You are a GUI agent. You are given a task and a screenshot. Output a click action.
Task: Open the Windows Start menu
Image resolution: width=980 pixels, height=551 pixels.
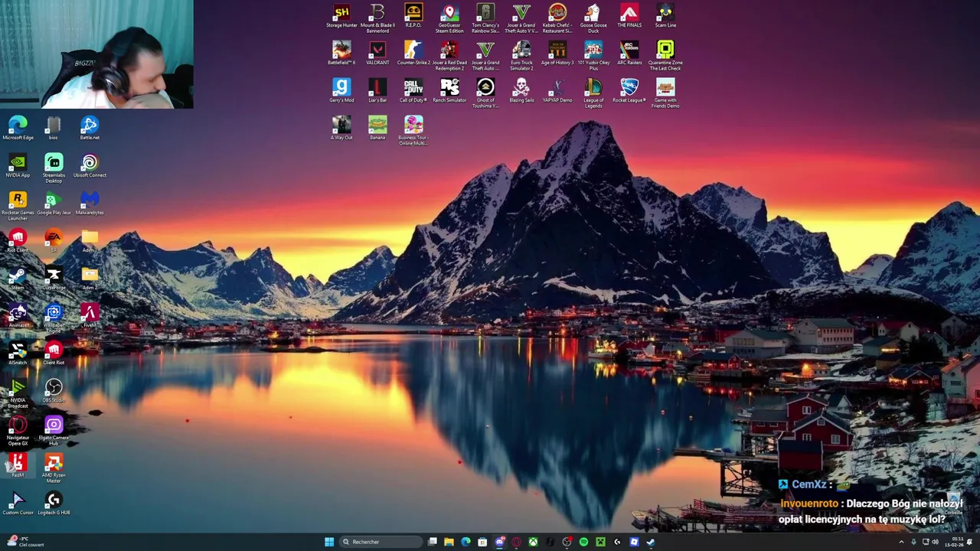tap(329, 542)
